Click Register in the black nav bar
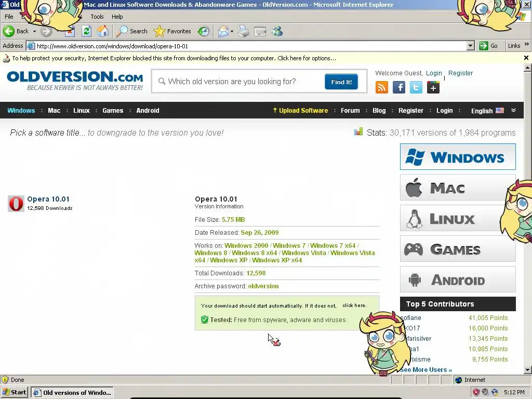The image size is (532, 399). (411, 111)
